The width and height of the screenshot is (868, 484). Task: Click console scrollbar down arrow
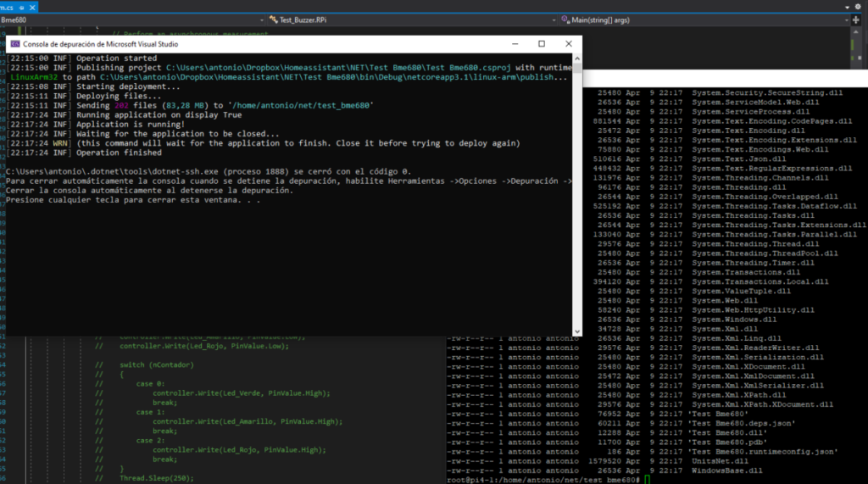pyautogui.click(x=577, y=331)
